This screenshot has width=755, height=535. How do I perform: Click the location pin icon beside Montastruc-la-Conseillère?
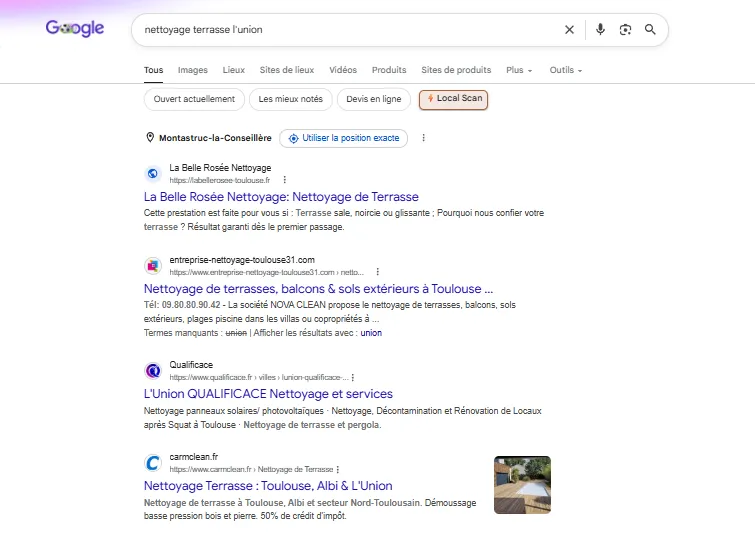150,138
